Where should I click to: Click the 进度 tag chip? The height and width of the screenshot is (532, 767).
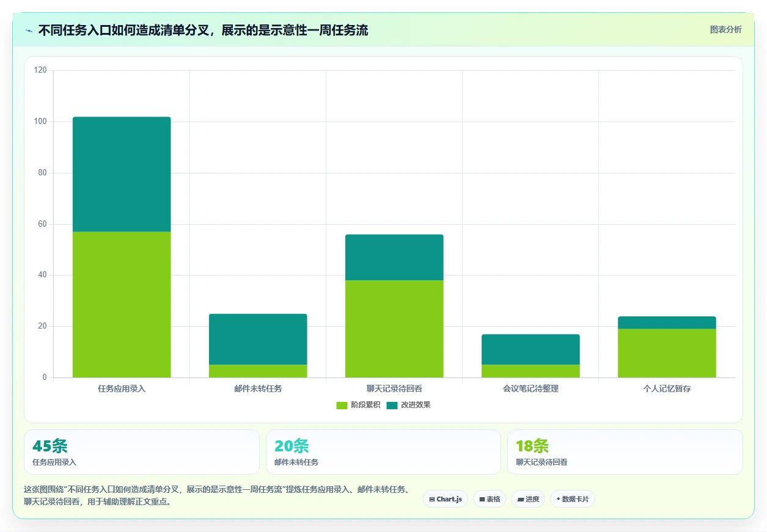[x=528, y=499]
